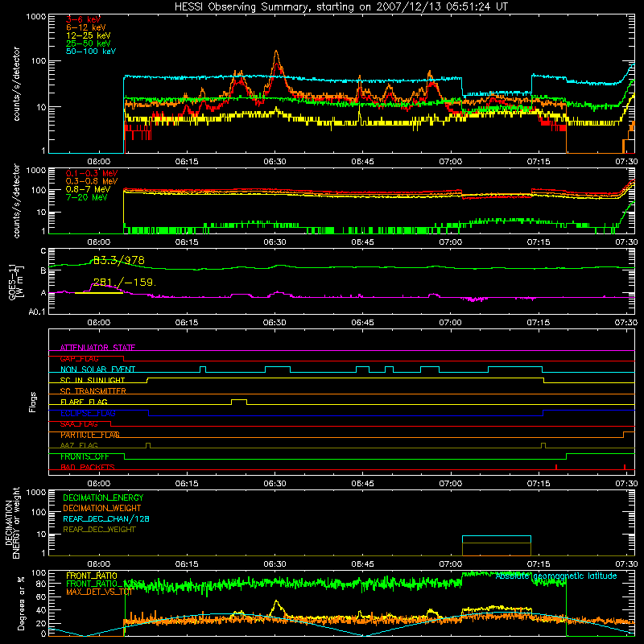Click the green 7-20 MeV legend label

coord(86,197)
